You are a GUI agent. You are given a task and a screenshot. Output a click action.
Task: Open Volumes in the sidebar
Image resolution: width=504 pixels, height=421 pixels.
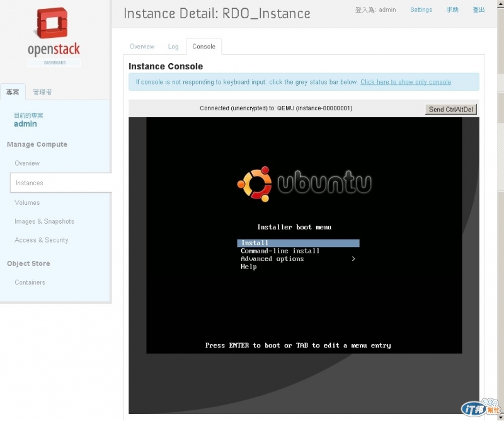pyautogui.click(x=27, y=202)
